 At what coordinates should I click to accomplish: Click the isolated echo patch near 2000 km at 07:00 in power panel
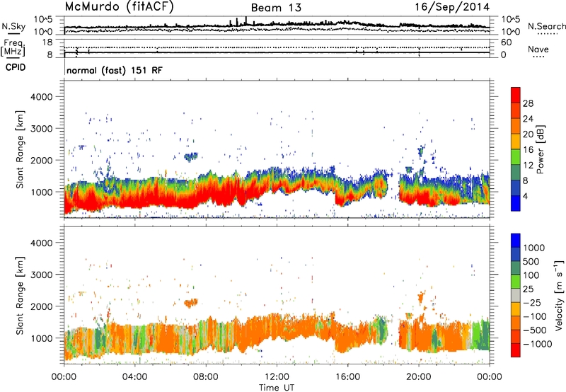point(191,156)
